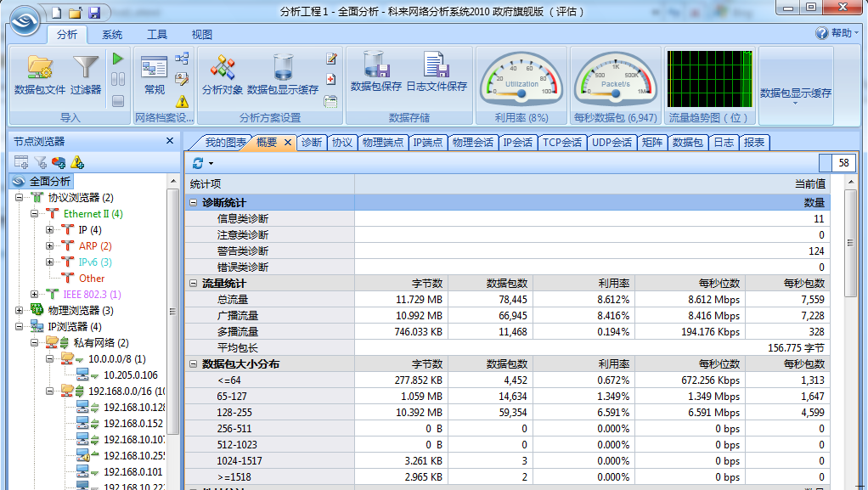The image size is (868, 490).
Task: Open the TCP会话 tab
Action: click(562, 143)
